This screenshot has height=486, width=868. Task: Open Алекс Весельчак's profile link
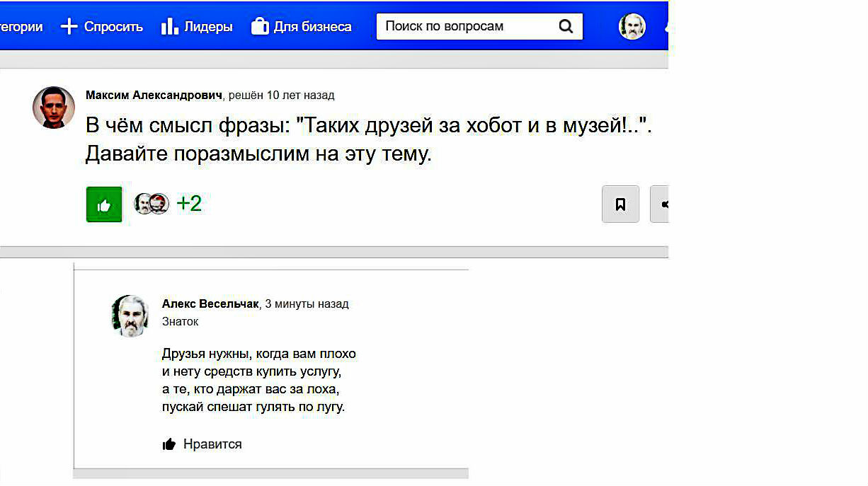click(x=210, y=304)
